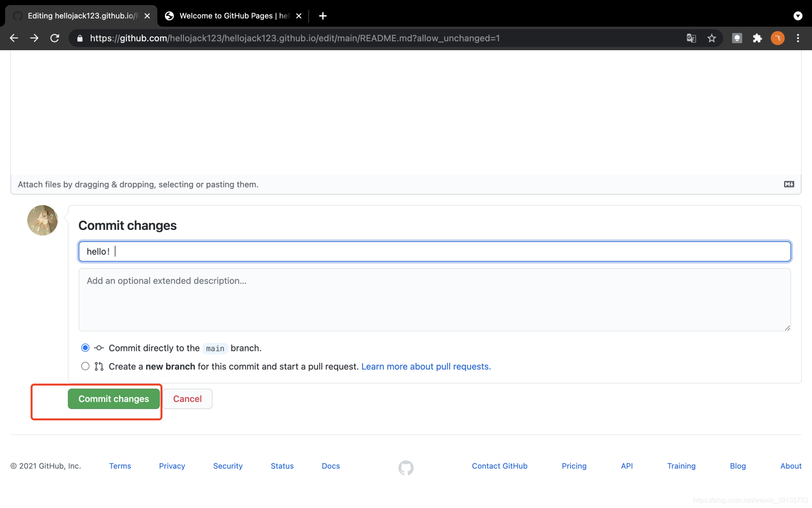Viewport: 812px width, 508px height.
Task: Open the Terms footer link
Action: pos(120,466)
